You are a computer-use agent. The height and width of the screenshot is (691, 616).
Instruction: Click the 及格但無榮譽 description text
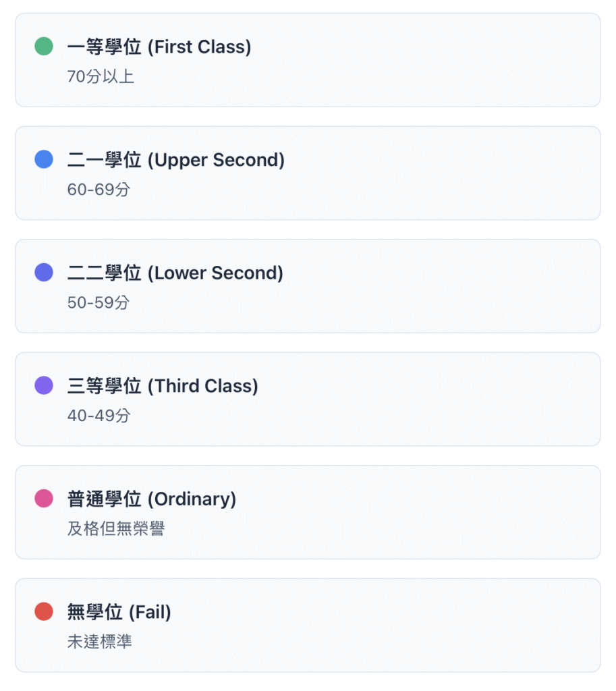click(x=116, y=529)
